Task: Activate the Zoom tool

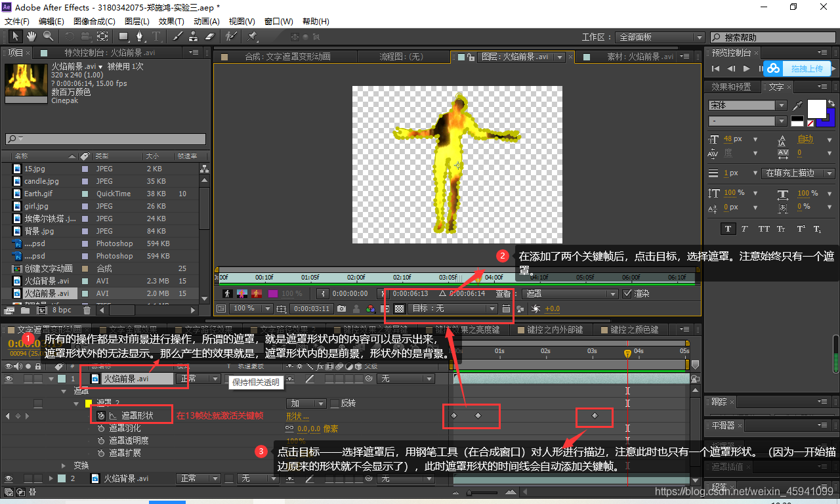Action: coord(47,36)
